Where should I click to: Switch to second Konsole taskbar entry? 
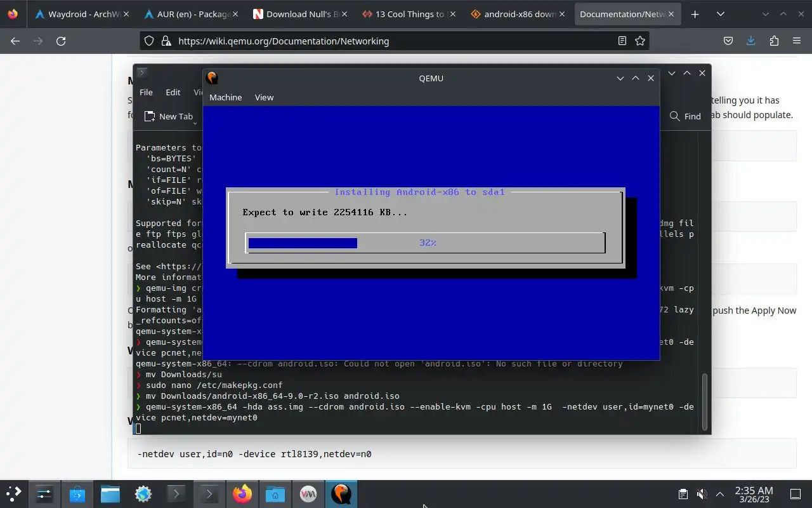click(209, 493)
